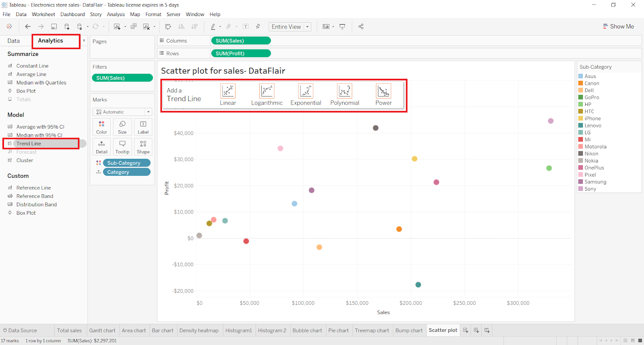
Task: Click the Show Me button
Action: (618, 27)
